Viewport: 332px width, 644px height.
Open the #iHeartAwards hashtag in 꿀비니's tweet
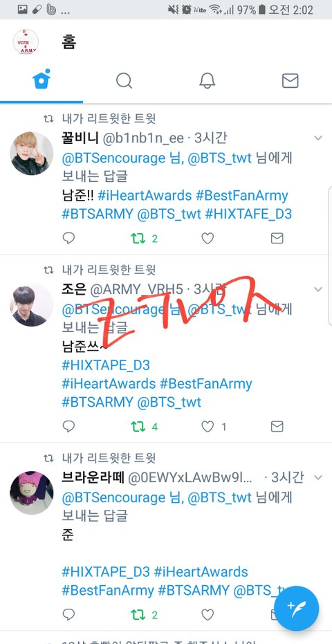[145, 196]
